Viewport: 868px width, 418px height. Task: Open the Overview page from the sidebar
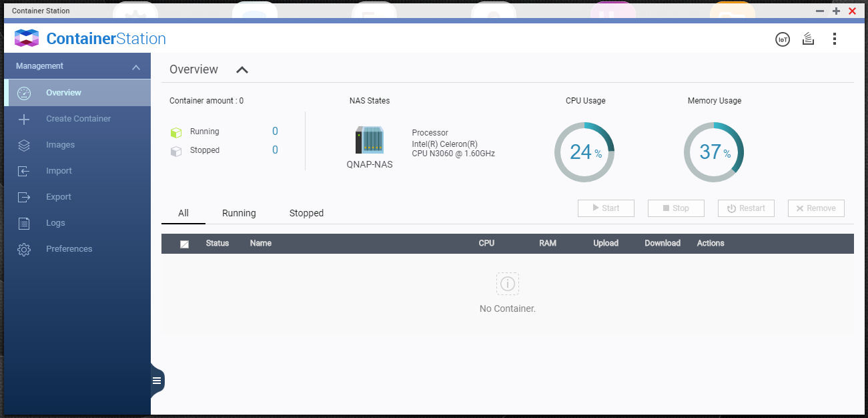coord(77,93)
